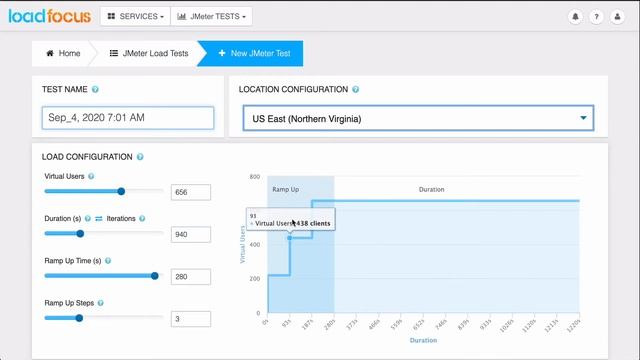This screenshot has height=360, width=640.
Task: Click the Duration value field 940
Action: (x=191, y=234)
